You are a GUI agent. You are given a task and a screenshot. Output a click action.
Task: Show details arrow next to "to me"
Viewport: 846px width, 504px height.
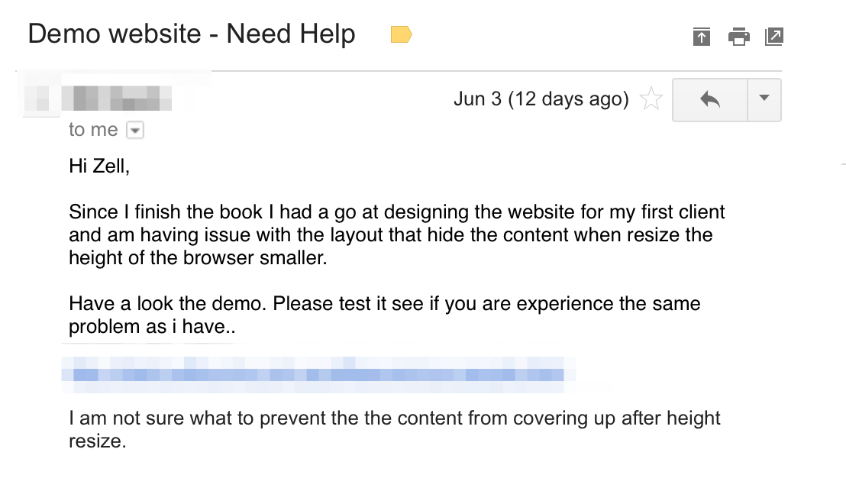pyautogui.click(x=134, y=131)
